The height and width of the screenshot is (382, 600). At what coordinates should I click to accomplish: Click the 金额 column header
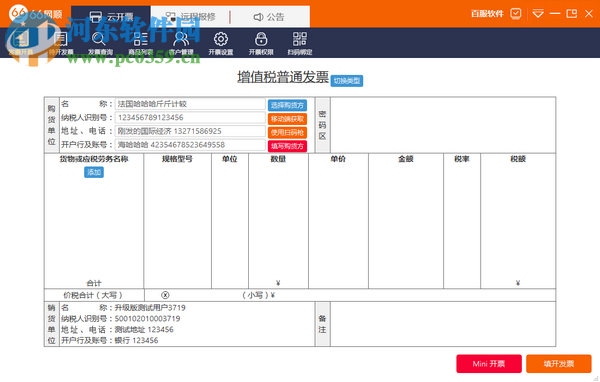tap(406, 159)
